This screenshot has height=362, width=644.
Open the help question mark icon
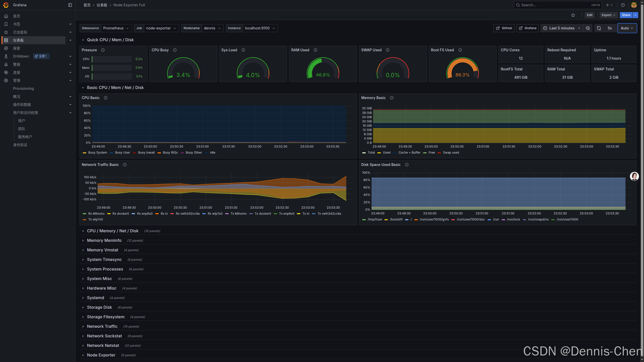[x=623, y=5]
